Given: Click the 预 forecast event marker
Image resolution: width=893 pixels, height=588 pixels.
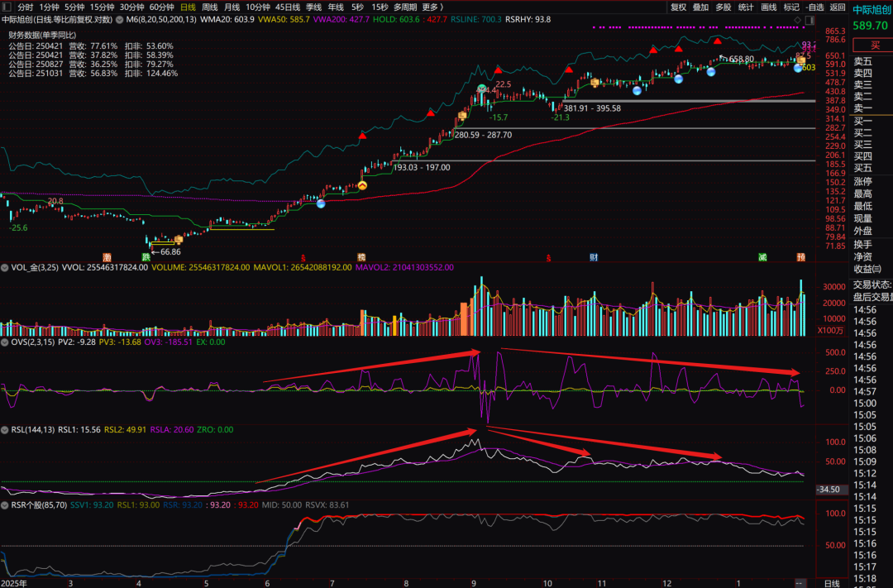Looking at the screenshot, I should (x=800, y=257).
